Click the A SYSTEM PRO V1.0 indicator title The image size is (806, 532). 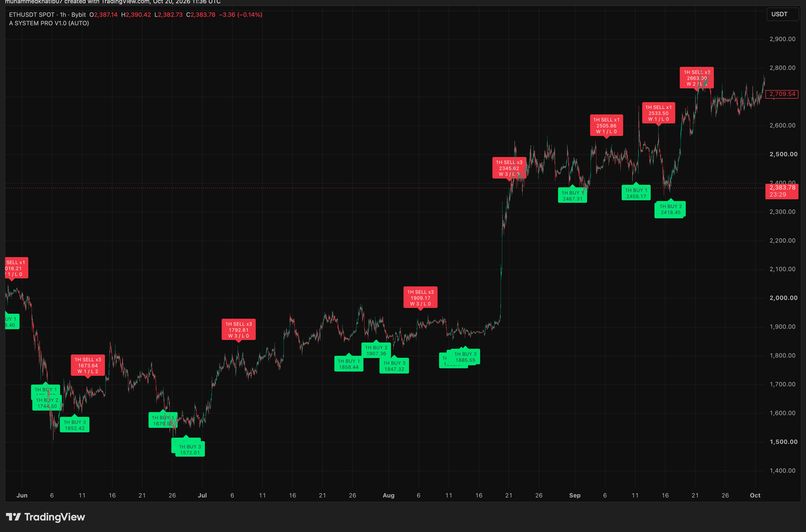pyautogui.click(x=49, y=23)
